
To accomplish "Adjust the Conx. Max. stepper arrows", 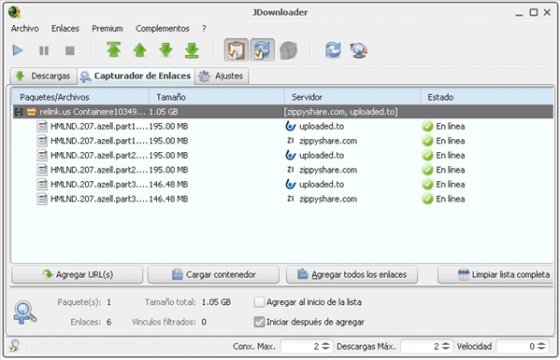I will [326, 346].
